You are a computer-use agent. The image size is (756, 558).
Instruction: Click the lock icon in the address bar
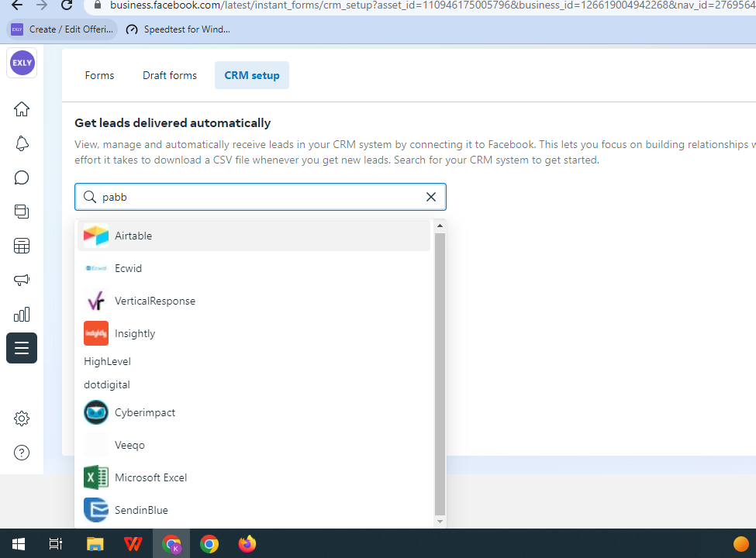(98, 5)
